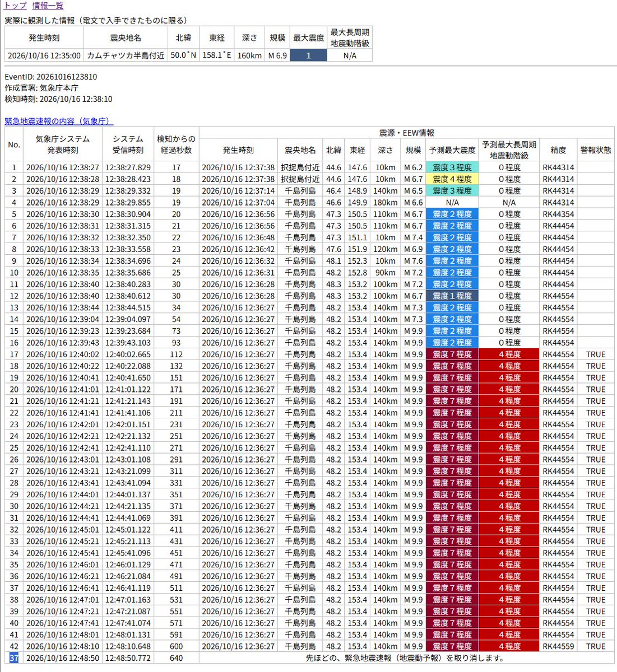Click the 最大長周期地震動階級 column header
Viewport: 617px width, 672px height.
tap(350, 38)
